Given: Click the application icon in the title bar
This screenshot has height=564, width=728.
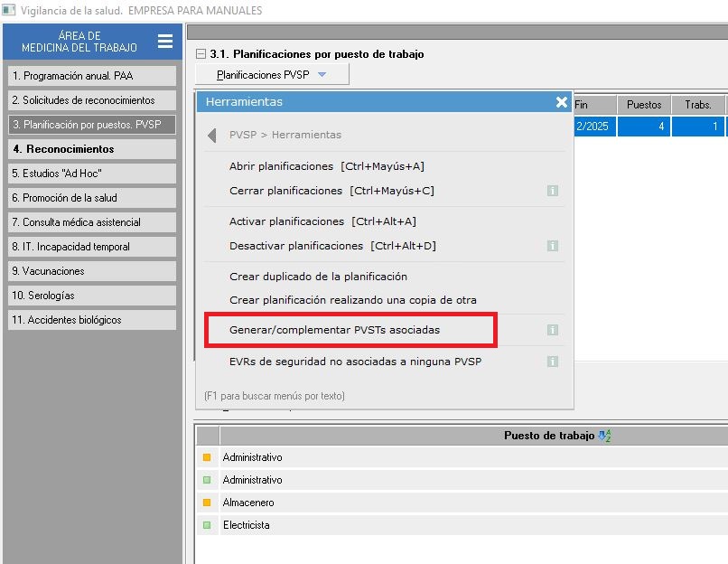Looking at the screenshot, I should point(9,10).
